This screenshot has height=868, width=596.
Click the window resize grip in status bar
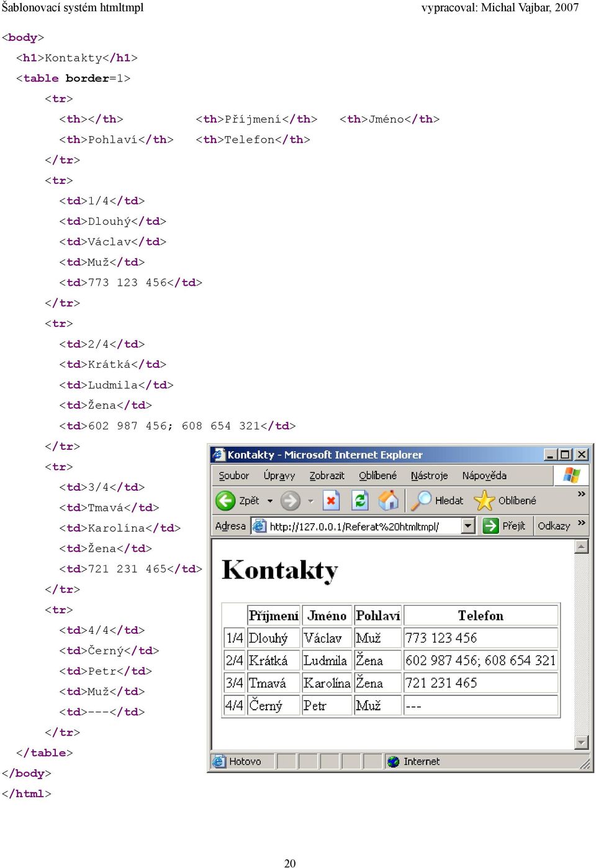[x=585, y=764]
